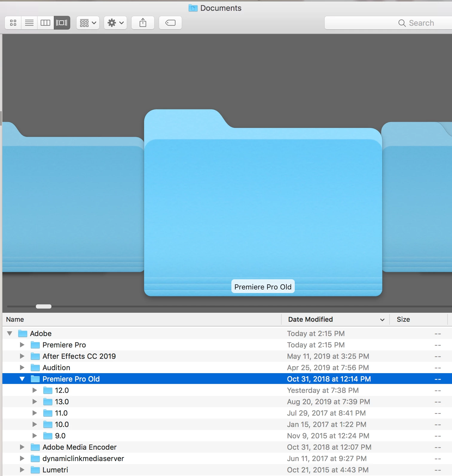The height and width of the screenshot is (476, 452).
Task: Click 'Jun 11, 2017 at 9:27 PM' date
Action: pyautogui.click(x=327, y=458)
